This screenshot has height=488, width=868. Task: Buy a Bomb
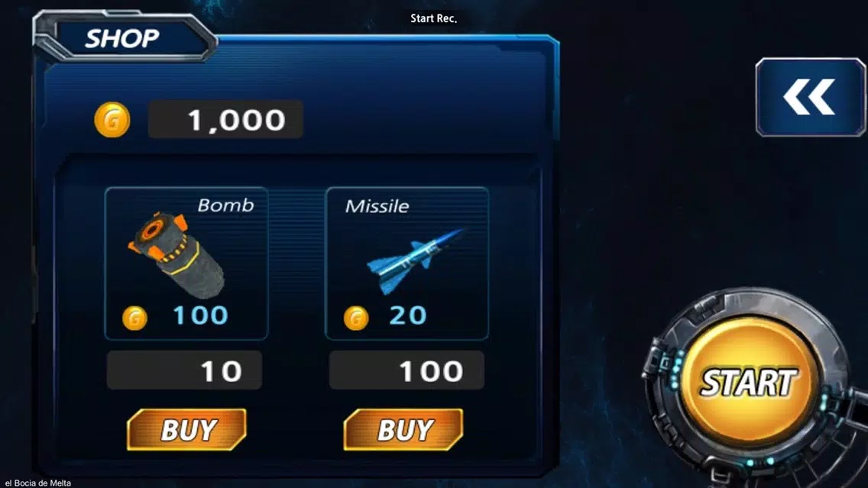pyautogui.click(x=186, y=429)
